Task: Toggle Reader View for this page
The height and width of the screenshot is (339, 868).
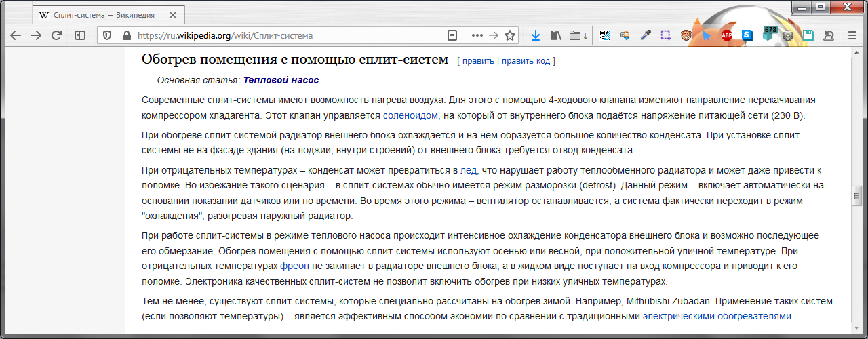Action: pyautogui.click(x=452, y=35)
